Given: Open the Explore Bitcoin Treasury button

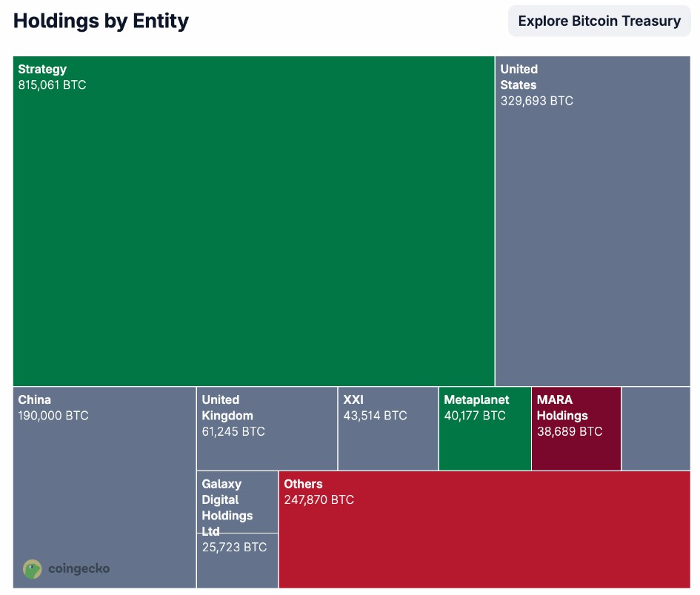Looking at the screenshot, I should pos(599,21).
